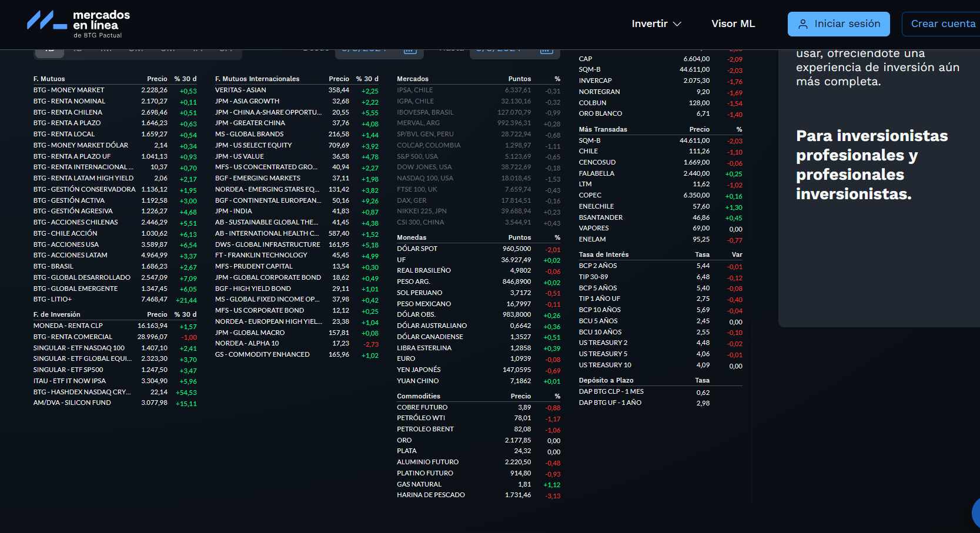Open BGF - EMERGING MARKETS fund
The image size is (980, 533).
297,178
